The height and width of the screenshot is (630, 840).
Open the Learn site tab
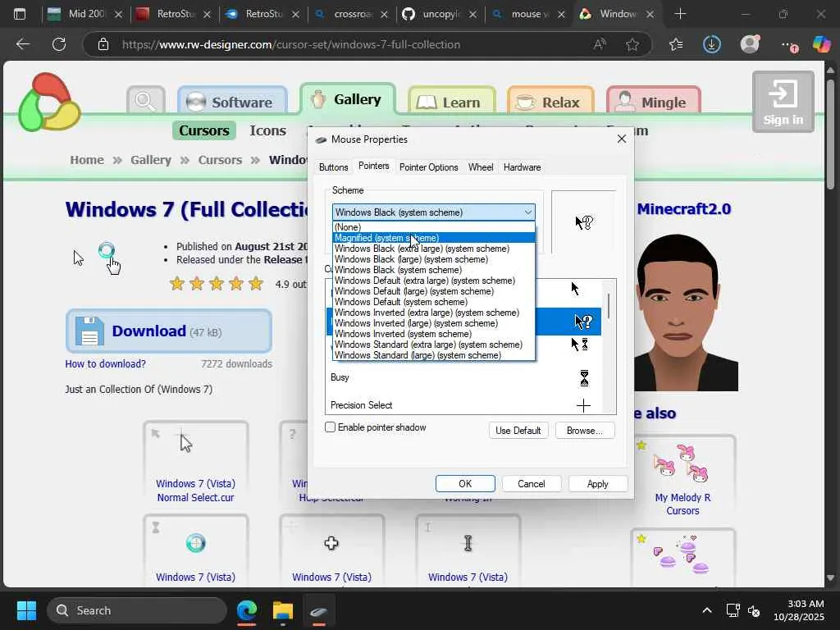click(452, 101)
